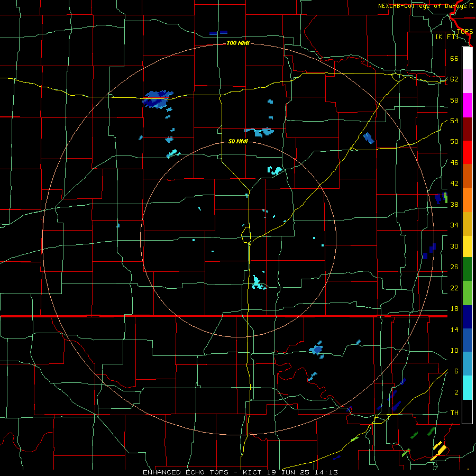The height and width of the screenshot is (476, 476).
Task: Click the white swatch atop the tops scale
Action: pyautogui.click(x=467, y=58)
